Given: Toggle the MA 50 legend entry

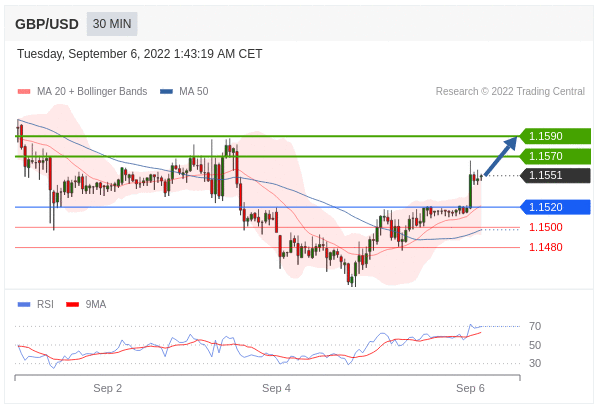Looking at the screenshot, I should coord(184,91).
